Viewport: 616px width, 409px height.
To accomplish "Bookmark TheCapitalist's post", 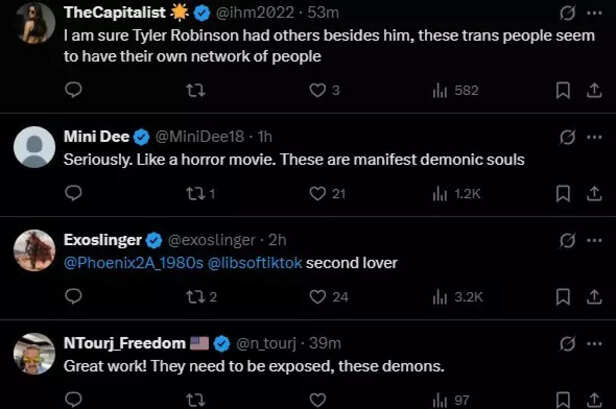I will point(563,90).
